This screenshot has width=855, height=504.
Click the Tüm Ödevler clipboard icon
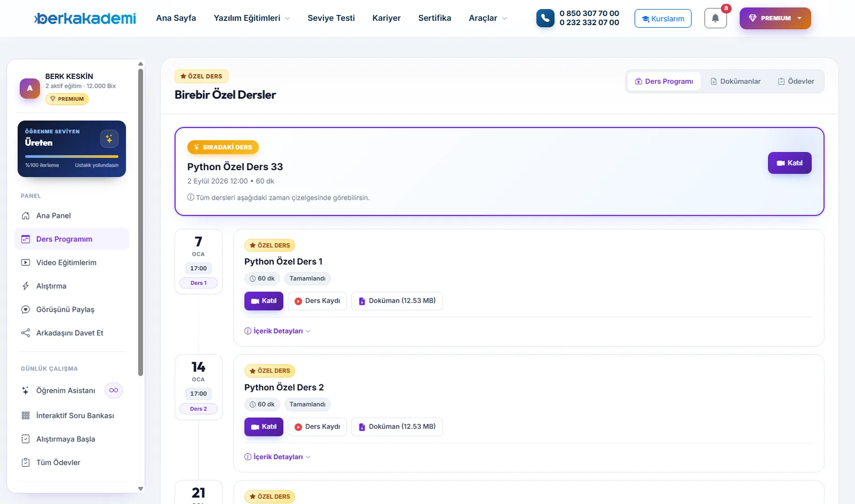(26, 463)
